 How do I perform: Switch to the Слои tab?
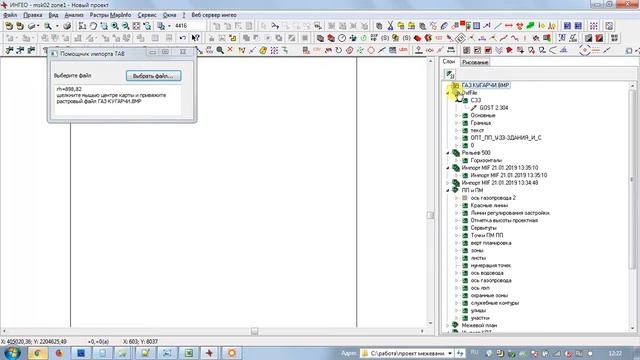pos(449,62)
